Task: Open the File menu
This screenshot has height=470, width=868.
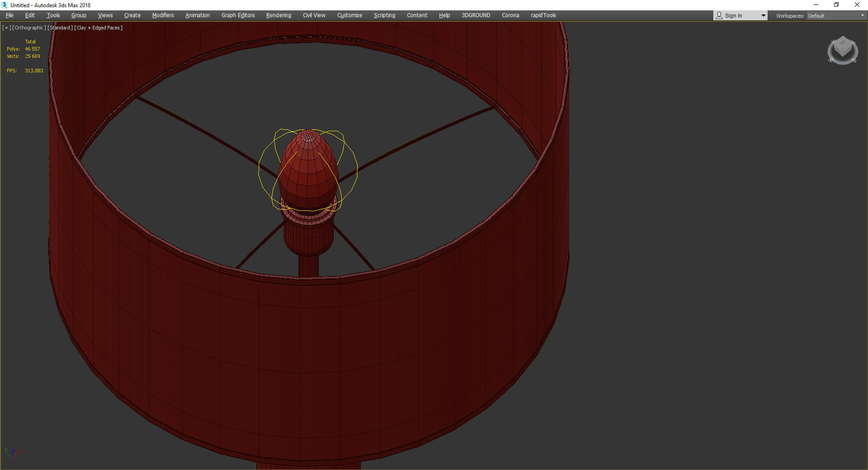Action: (9, 15)
